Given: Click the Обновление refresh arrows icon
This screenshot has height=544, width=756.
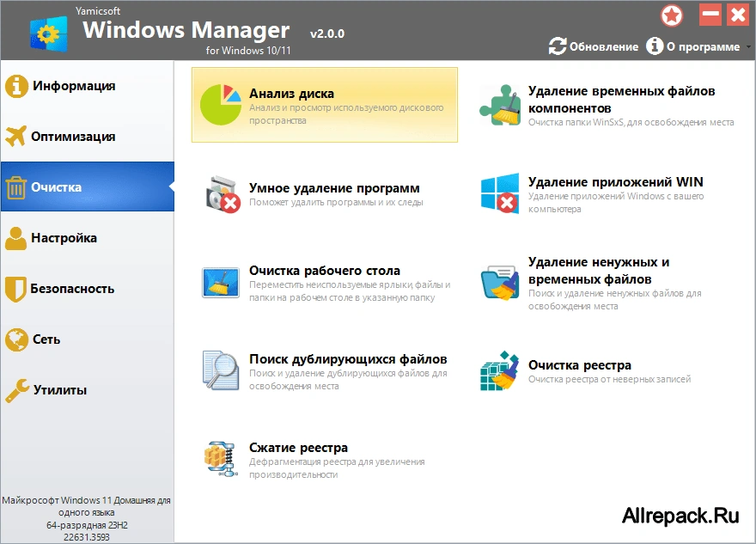Looking at the screenshot, I should [558, 46].
